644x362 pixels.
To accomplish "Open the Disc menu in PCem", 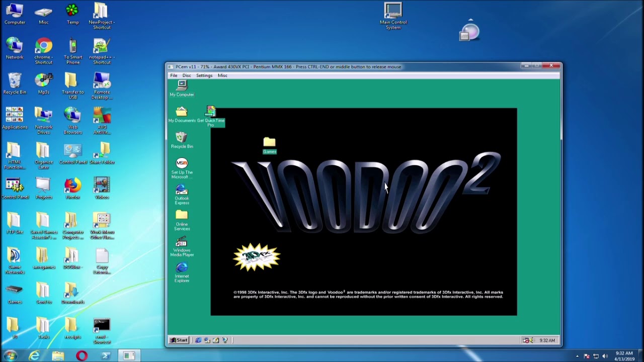I will point(187,75).
